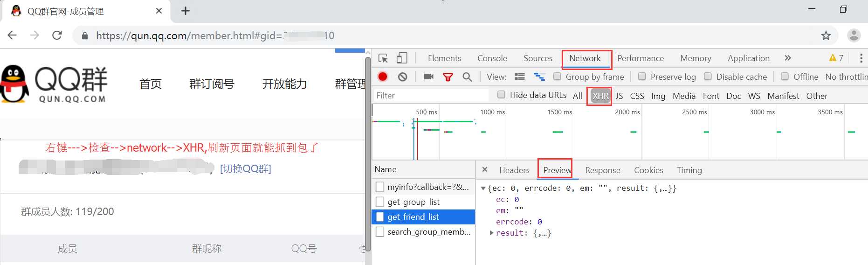Filter requests by CSS type
868x265 pixels.
(637, 96)
